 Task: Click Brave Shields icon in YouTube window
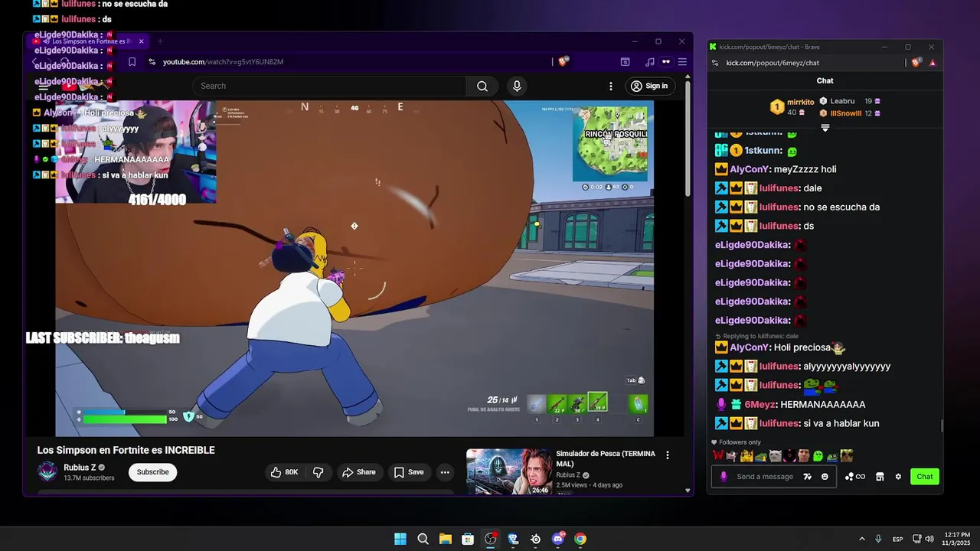click(x=563, y=62)
